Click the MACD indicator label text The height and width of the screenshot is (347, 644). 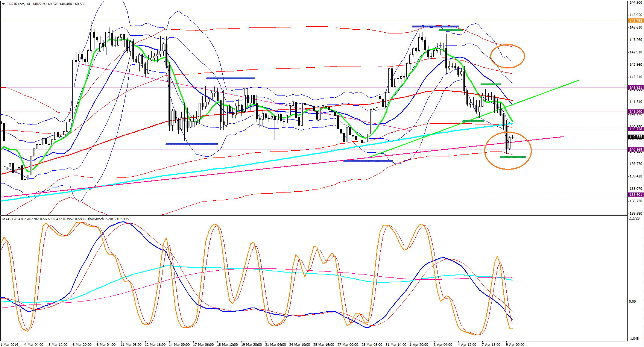click(8, 219)
